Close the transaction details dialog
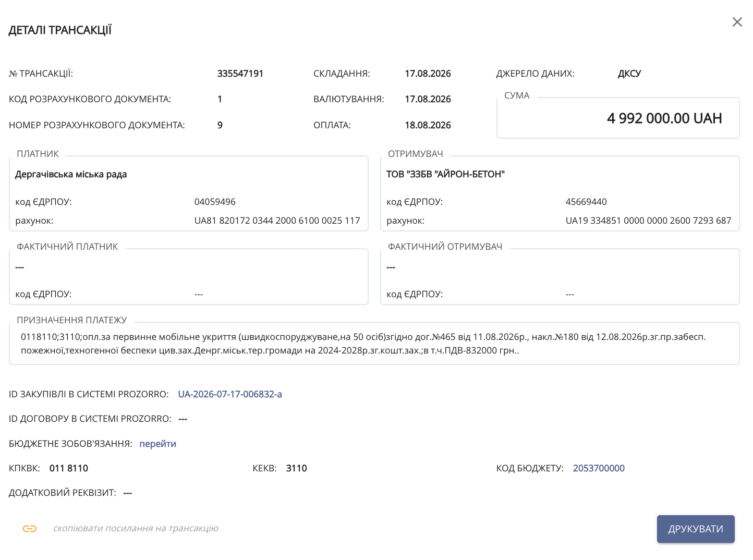The width and height of the screenshot is (753, 560). [737, 22]
